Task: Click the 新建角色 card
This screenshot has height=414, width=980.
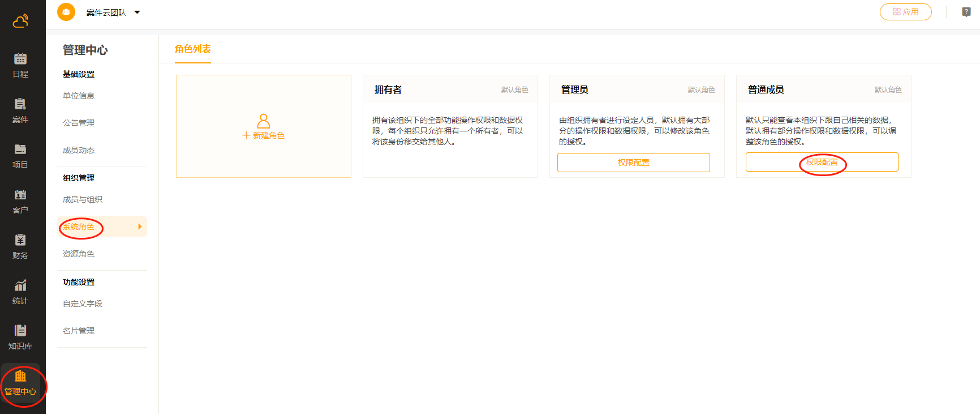Action: (x=263, y=127)
